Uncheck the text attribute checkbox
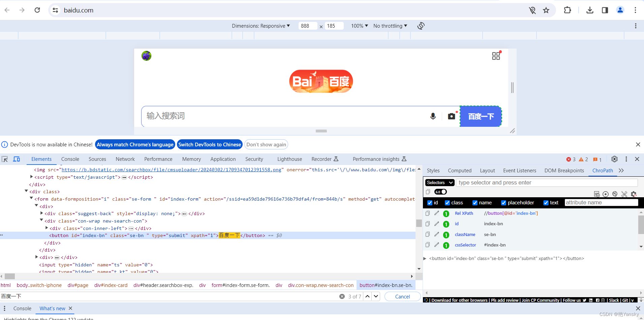The image size is (644, 320). click(x=546, y=203)
